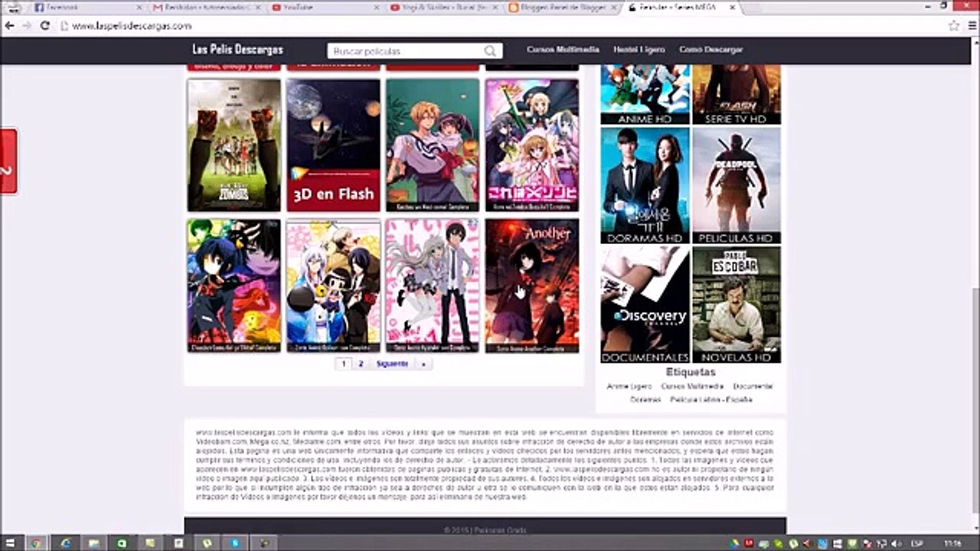Image resolution: width=980 pixels, height=551 pixels.
Task: Open Cursos Multimedia menu
Action: (x=563, y=49)
